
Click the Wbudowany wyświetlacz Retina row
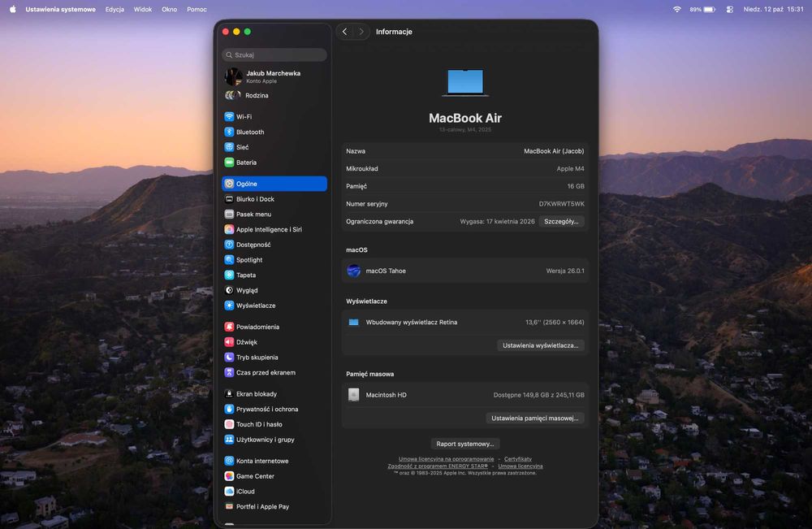465,323
